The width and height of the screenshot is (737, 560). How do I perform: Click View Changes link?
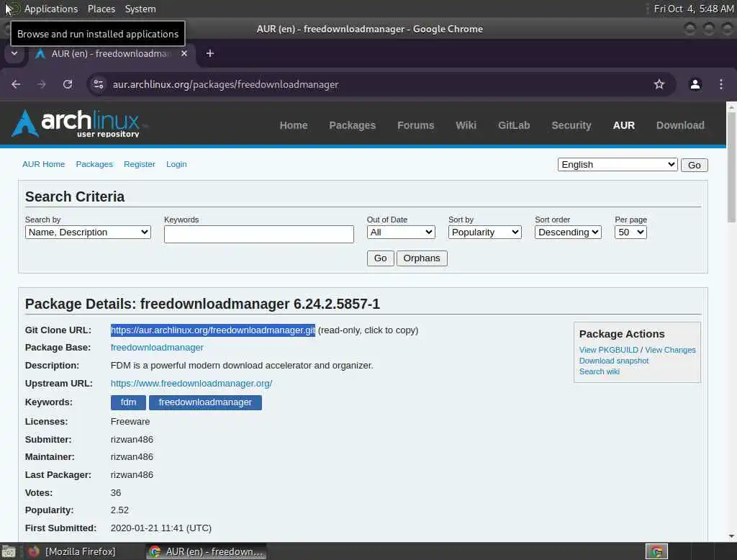point(670,350)
